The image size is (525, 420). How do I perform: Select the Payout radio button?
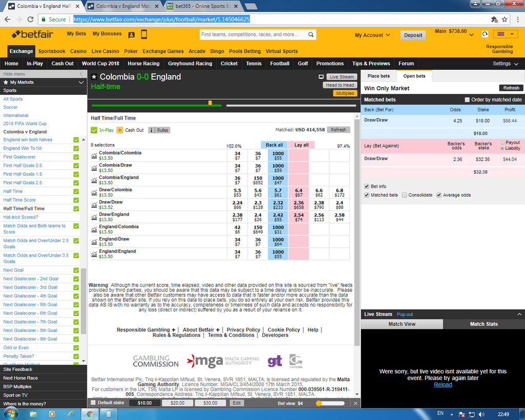coord(502,143)
